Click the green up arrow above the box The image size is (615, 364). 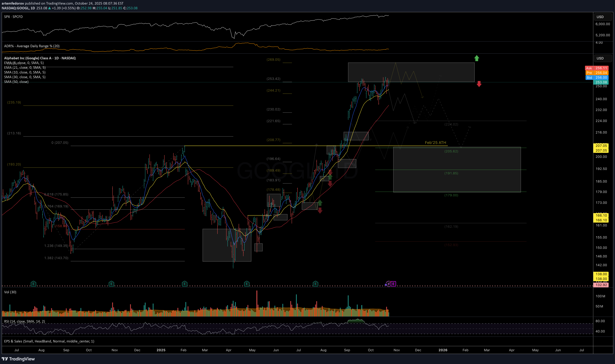[x=476, y=58]
